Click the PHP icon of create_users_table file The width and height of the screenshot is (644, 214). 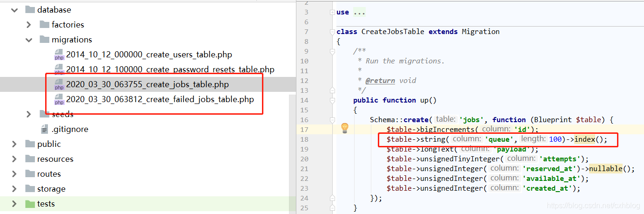click(59, 55)
